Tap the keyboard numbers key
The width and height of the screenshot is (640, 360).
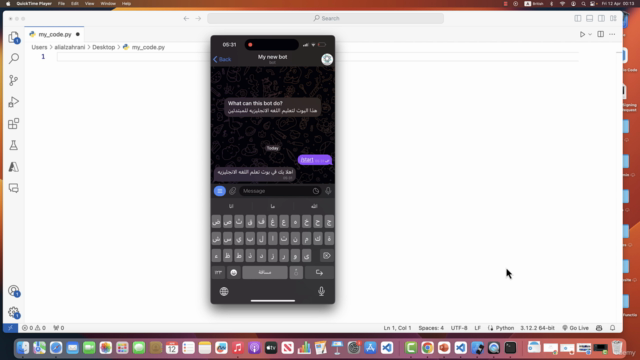pos(218,273)
